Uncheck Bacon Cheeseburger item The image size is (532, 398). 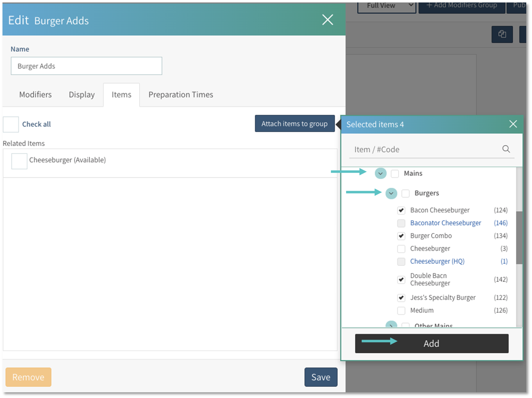401,210
